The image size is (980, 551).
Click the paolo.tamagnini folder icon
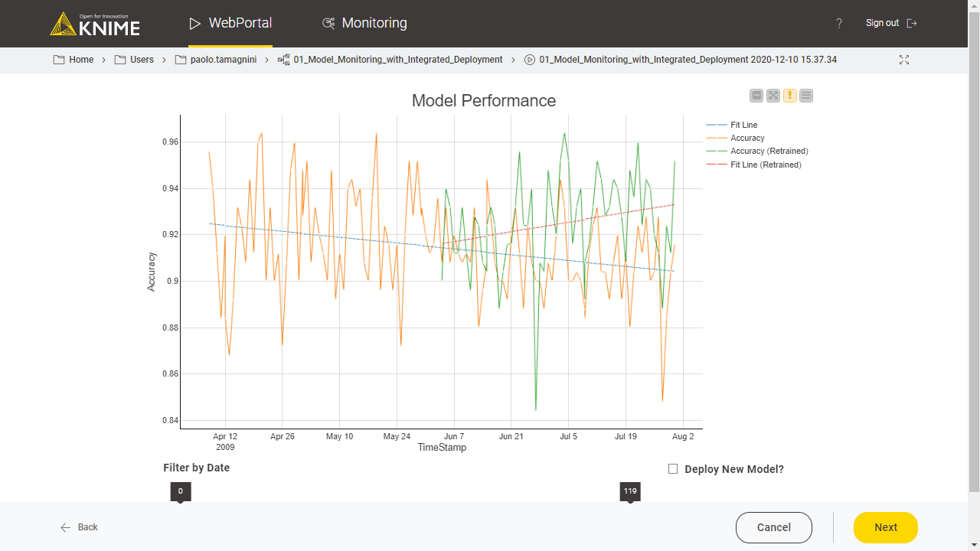coord(181,60)
